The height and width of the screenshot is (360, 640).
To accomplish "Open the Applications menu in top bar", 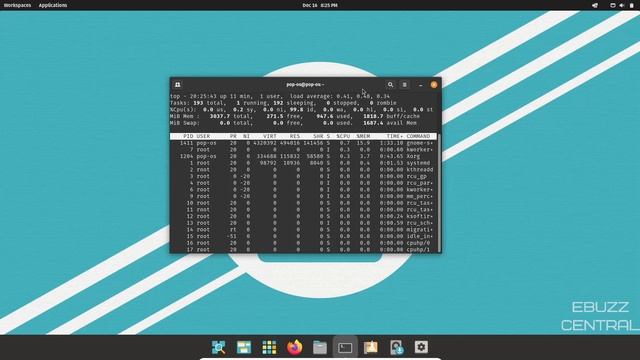I will (53, 5).
